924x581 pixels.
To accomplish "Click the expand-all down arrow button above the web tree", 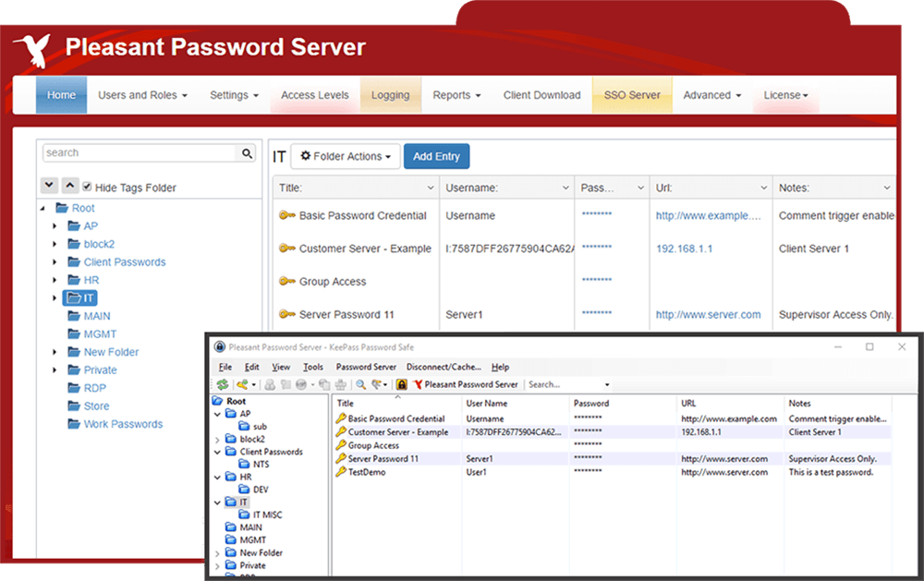I will click(50, 186).
